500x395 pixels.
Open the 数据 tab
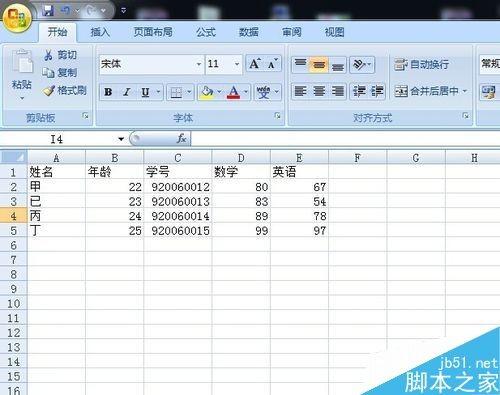(x=249, y=32)
